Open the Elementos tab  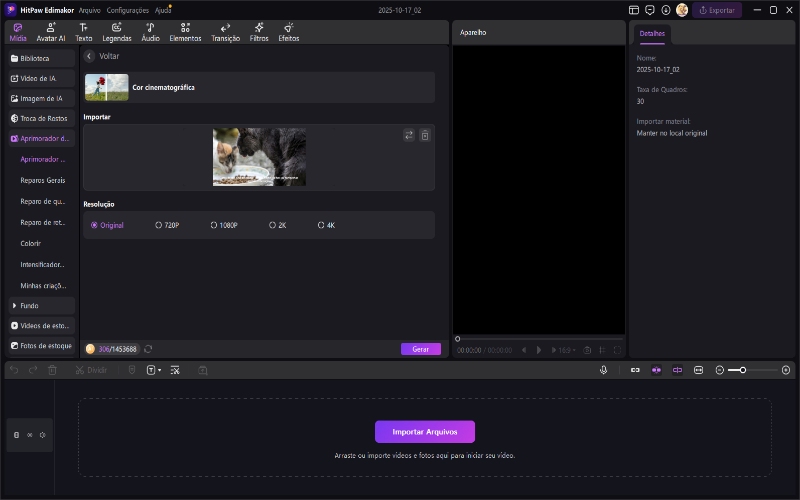coord(185,32)
